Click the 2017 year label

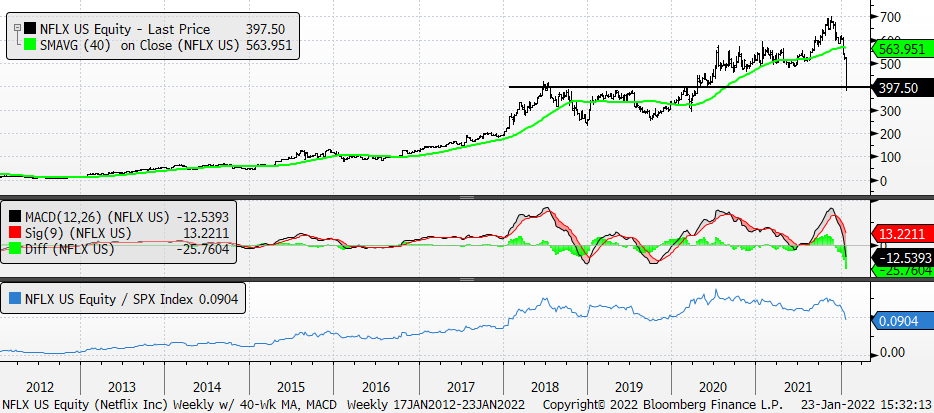tap(460, 386)
